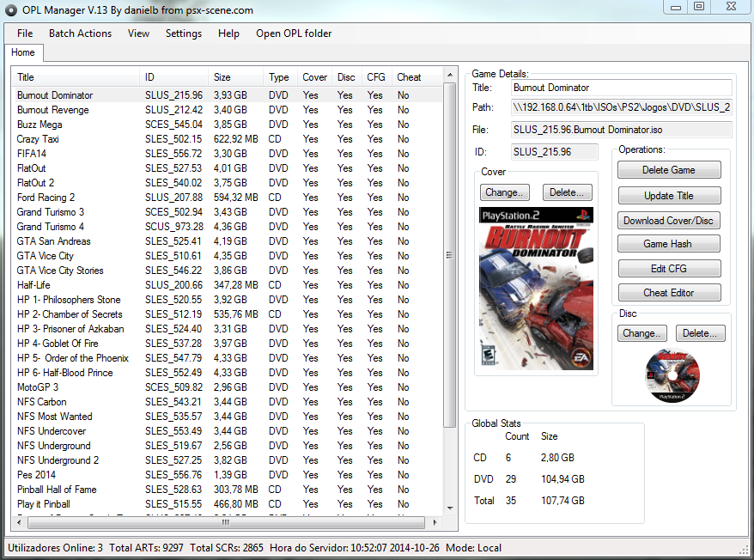Sort list by CFG column header
The height and width of the screenshot is (560, 754).
[x=376, y=77]
